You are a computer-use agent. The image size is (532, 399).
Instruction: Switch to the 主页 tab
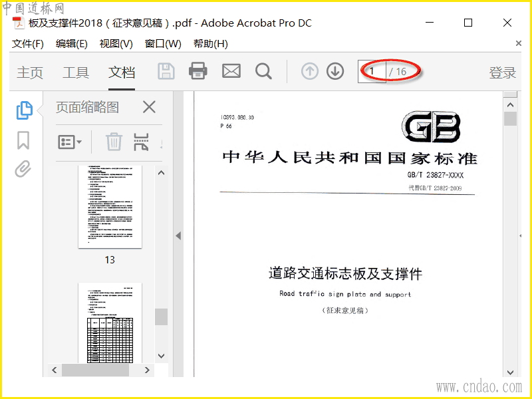[30, 72]
